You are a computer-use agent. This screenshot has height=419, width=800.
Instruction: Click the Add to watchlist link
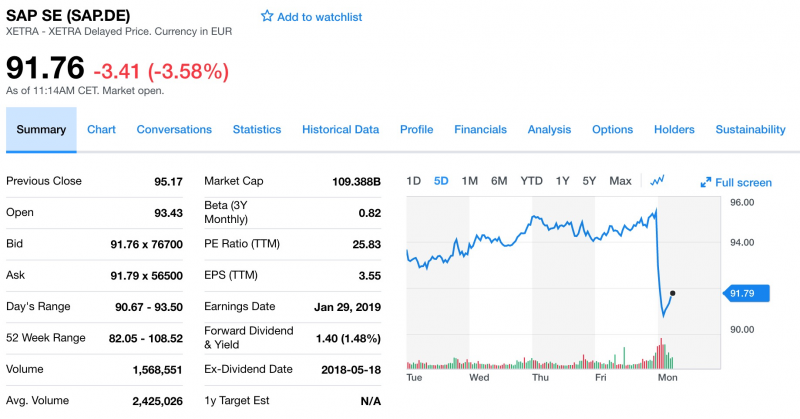tap(319, 17)
